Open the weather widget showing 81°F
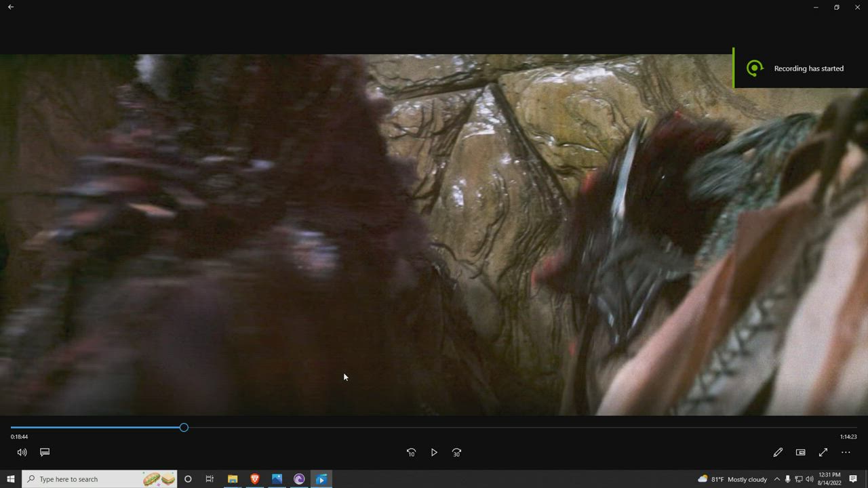 732,479
